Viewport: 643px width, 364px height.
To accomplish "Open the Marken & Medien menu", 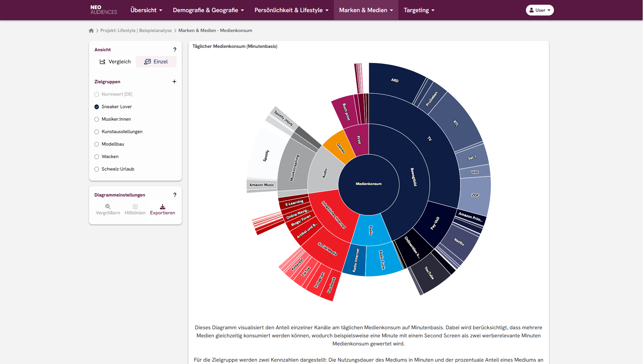I will (x=366, y=10).
